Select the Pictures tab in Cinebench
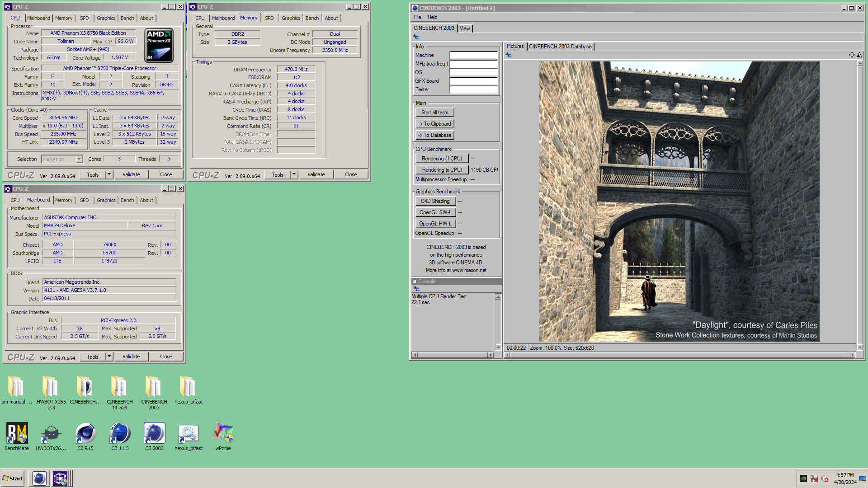The width and height of the screenshot is (868, 488). pos(515,46)
